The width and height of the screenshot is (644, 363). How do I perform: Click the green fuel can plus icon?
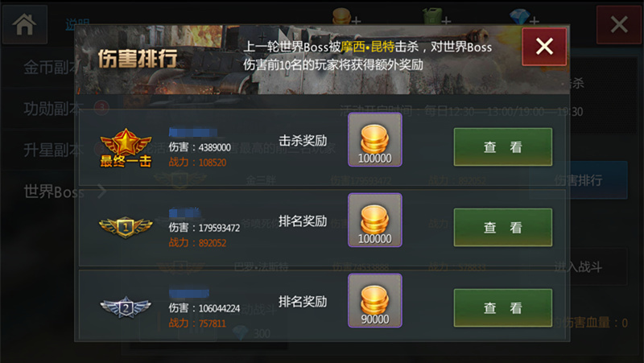tap(436, 17)
